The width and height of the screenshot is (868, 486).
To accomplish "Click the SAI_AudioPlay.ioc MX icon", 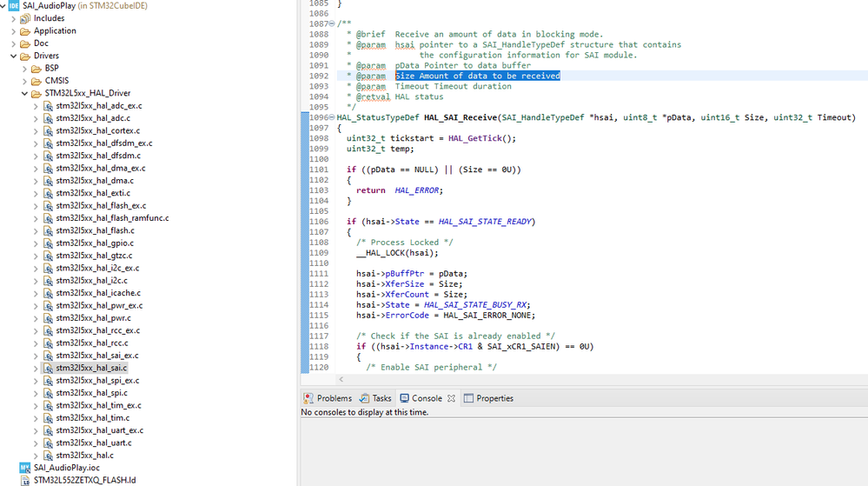I will [25, 468].
